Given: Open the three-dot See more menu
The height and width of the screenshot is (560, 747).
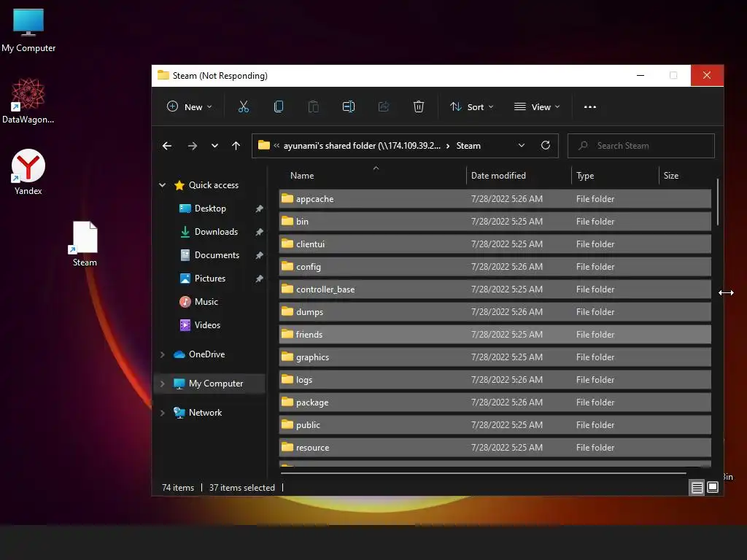Looking at the screenshot, I should click(x=589, y=106).
